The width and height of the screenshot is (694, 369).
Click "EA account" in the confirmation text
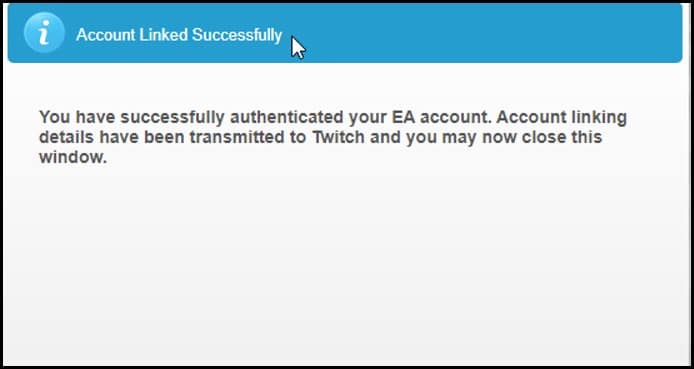442,117
